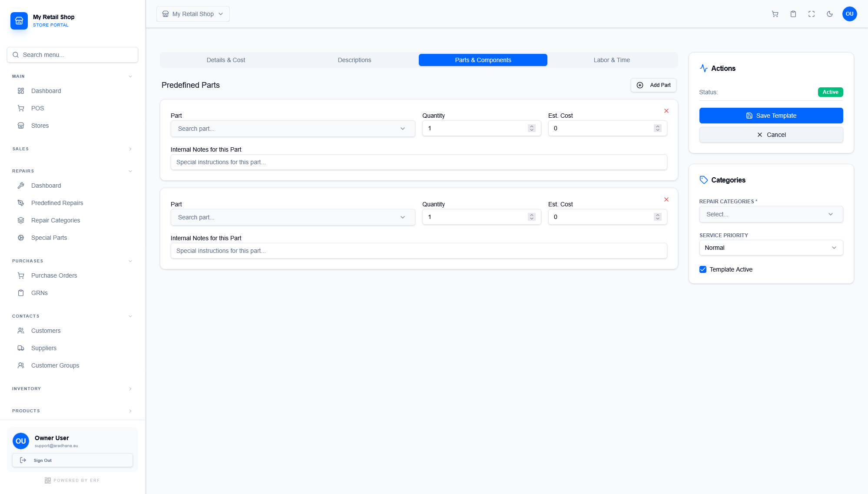The height and width of the screenshot is (494, 868).
Task: Open Special Parts in sidebar
Action: pos(73,238)
